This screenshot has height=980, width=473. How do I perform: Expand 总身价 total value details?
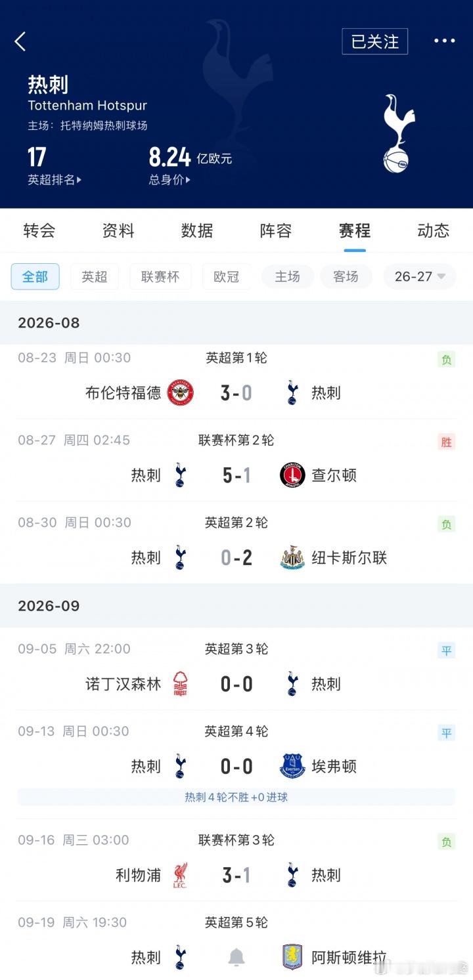(169, 180)
